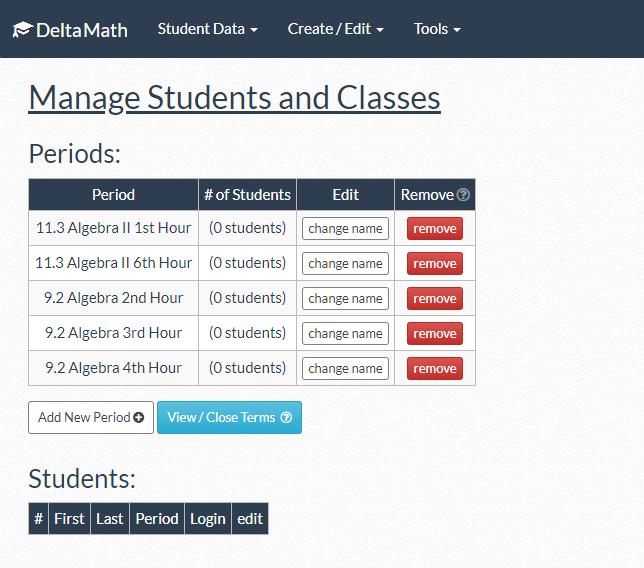Screen dimensions: 644x568
Task: Rename the 9.2 Algebra 2nd Hour period
Action: click(345, 299)
